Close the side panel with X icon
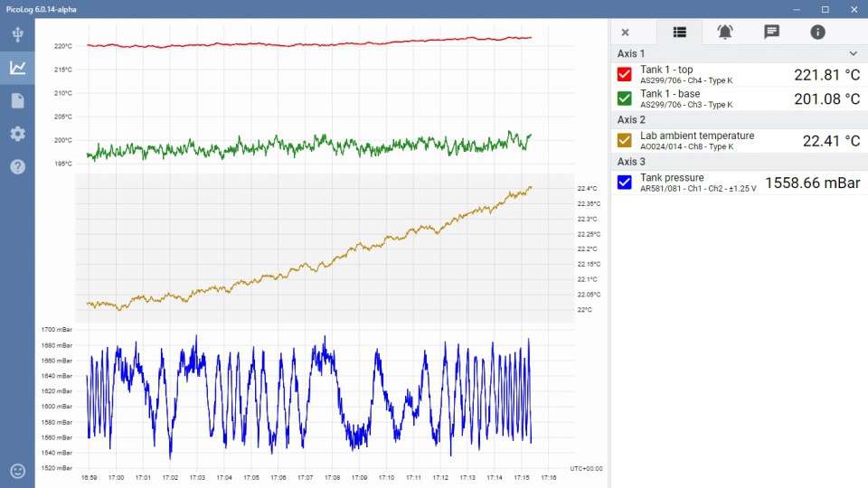Image resolution: width=868 pixels, height=488 pixels. click(625, 32)
